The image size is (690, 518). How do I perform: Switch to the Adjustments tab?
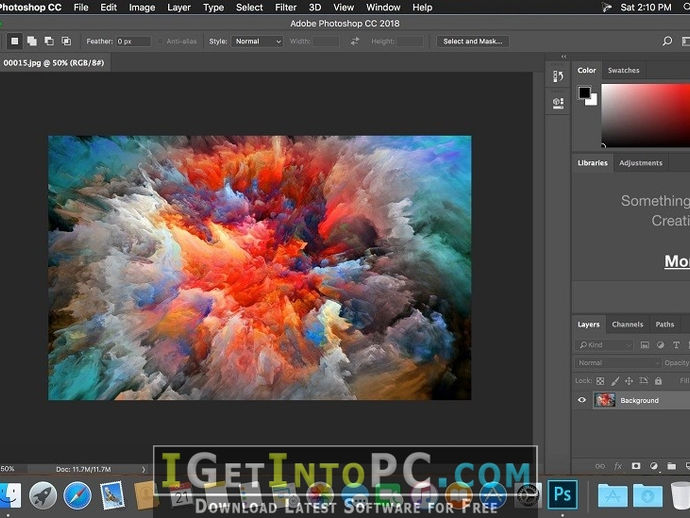coord(641,163)
